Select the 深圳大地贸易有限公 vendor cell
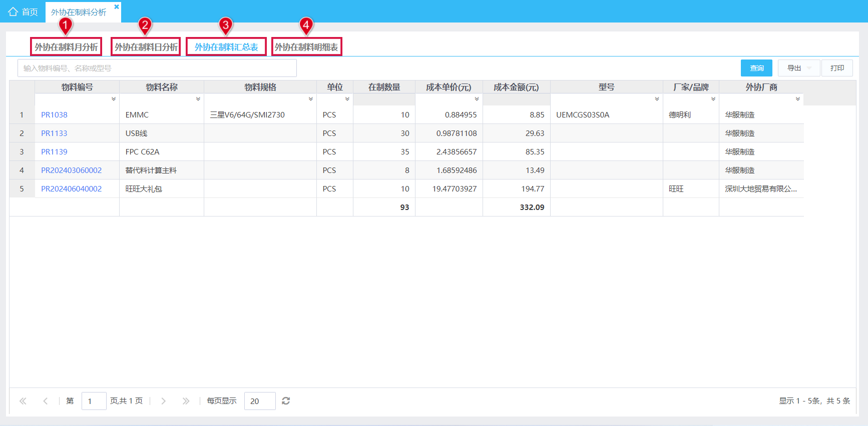 click(x=761, y=188)
